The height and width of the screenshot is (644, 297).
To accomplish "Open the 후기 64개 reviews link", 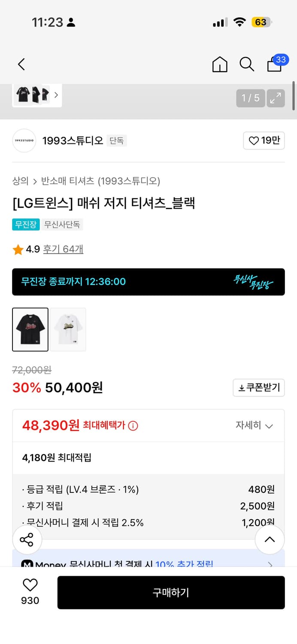I will (x=63, y=249).
